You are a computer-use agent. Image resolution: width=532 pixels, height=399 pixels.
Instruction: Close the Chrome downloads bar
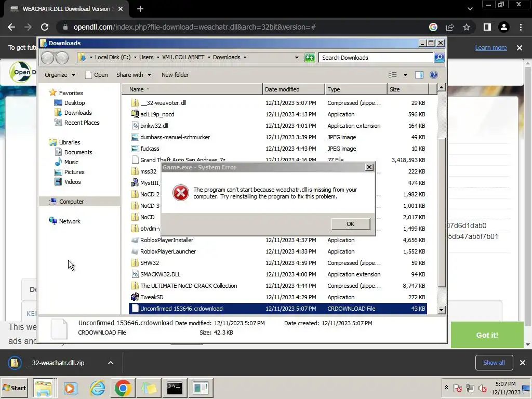click(523, 363)
